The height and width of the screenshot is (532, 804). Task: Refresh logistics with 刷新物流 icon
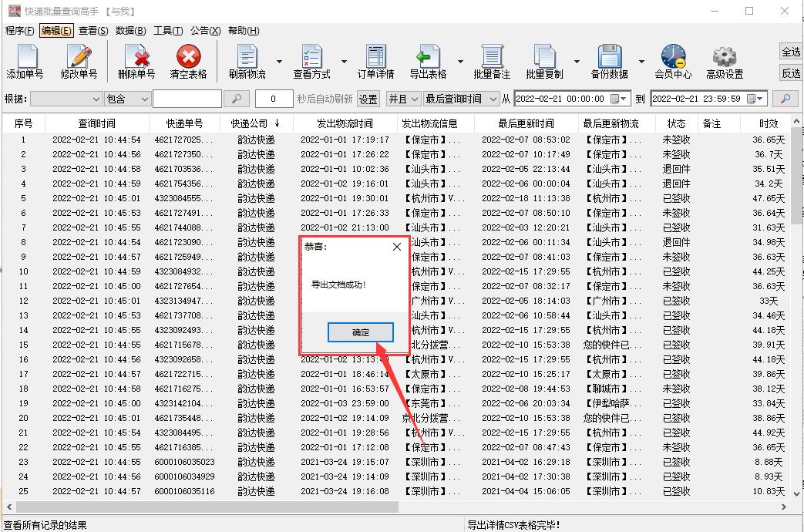(247, 61)
